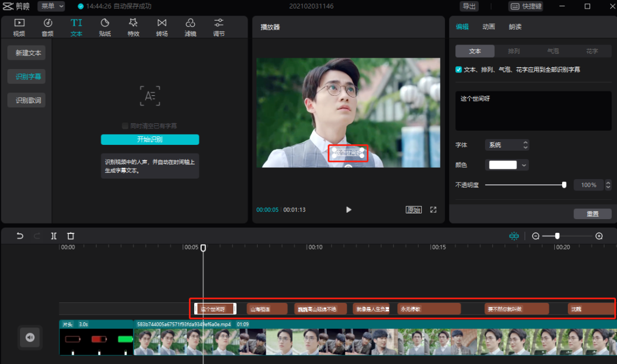Select the 要不然你就叫做 subtitle clip
The image size is (617, 364).
click(x=516, y=309)
